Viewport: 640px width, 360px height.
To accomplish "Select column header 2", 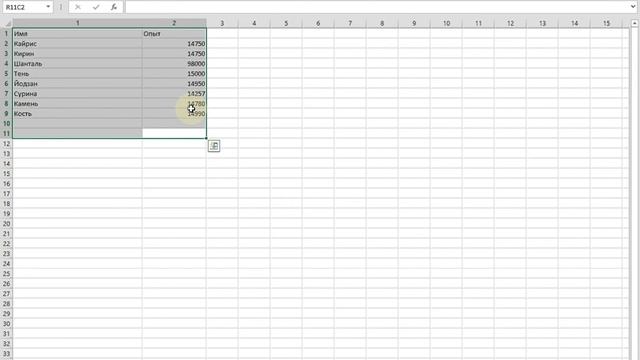I will click(x=174, y=23).
